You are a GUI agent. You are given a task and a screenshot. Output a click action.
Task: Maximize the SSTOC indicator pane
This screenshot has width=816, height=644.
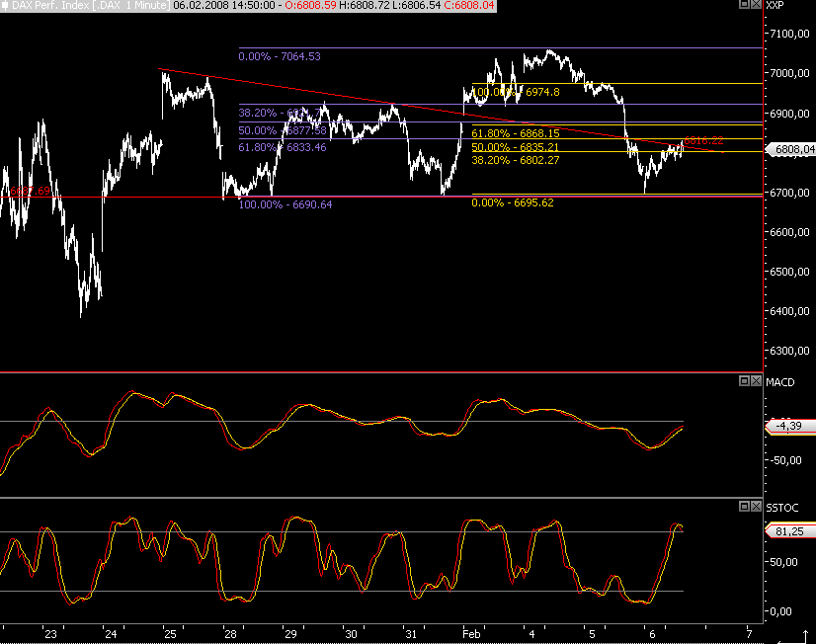click(x=744, y=506)
